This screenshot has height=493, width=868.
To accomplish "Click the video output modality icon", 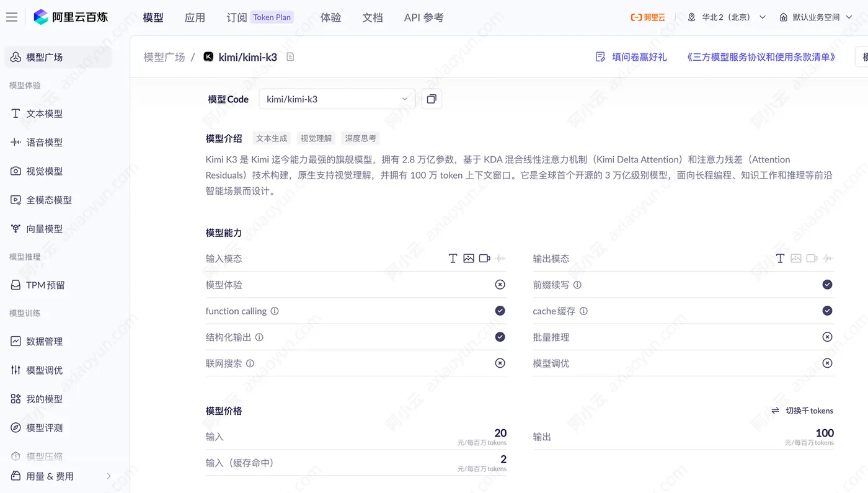I will click(812, 259).
